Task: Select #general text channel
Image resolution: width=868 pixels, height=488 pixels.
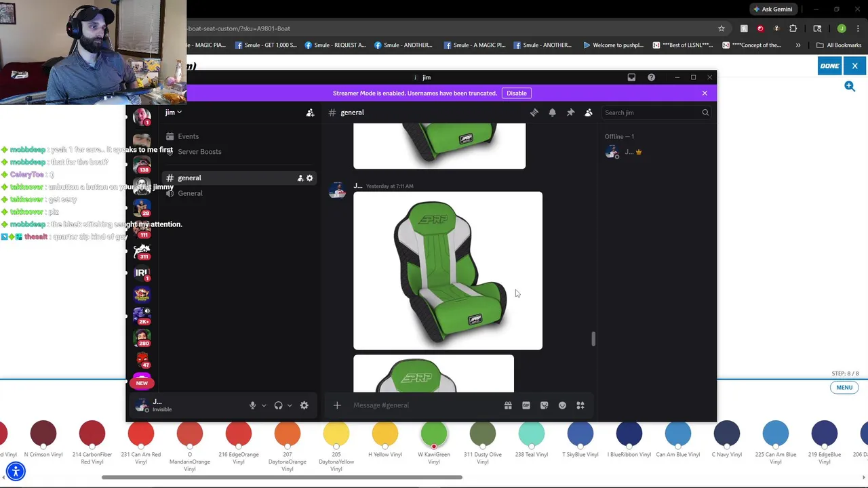Action: 239,178
